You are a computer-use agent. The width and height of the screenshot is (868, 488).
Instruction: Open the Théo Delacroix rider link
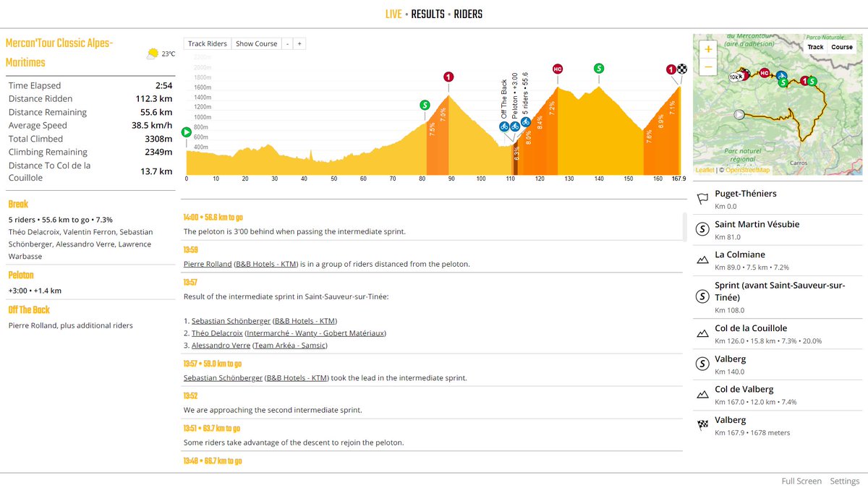tap(217, 333)
